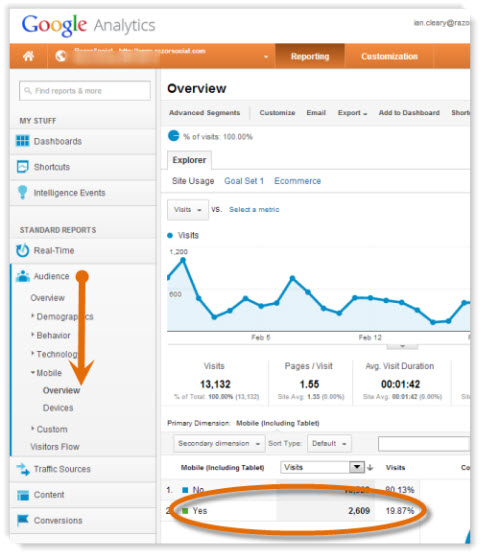The width and height of the screenshot is (480, 553).
Task: Click the Conversions flag icon
Action: point(23,520)
